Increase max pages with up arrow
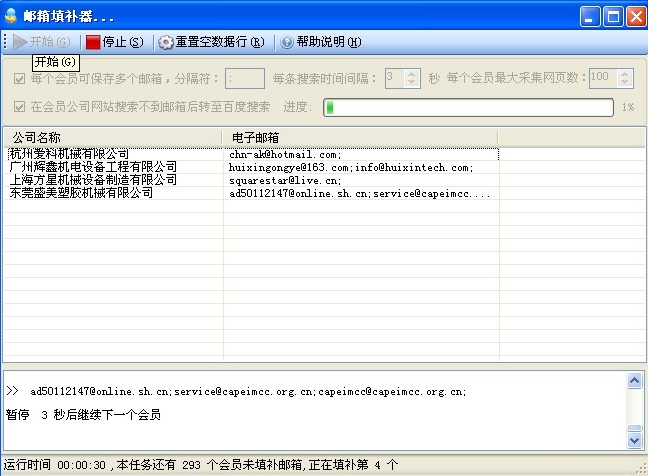Viewport: 648px width, 476px height. (624, 74)
